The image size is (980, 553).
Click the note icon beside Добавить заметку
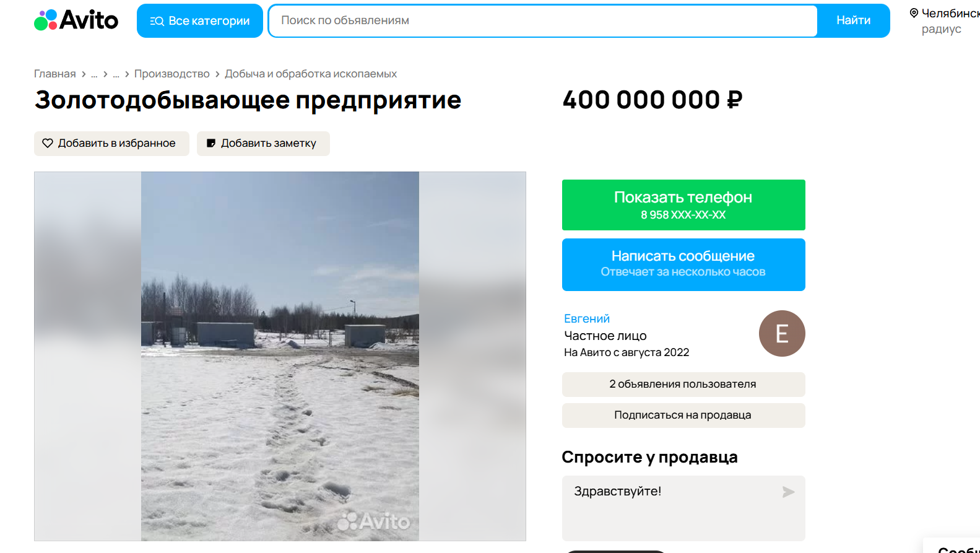pos(211,143)
